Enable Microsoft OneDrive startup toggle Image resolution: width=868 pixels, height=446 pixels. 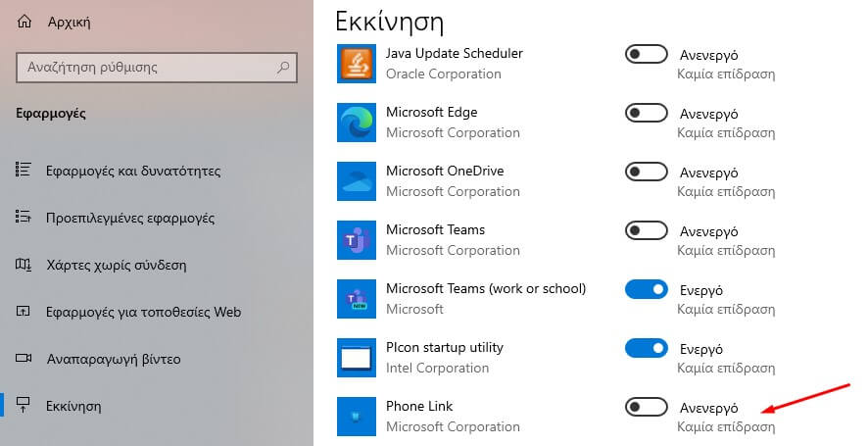click(646, 173)
